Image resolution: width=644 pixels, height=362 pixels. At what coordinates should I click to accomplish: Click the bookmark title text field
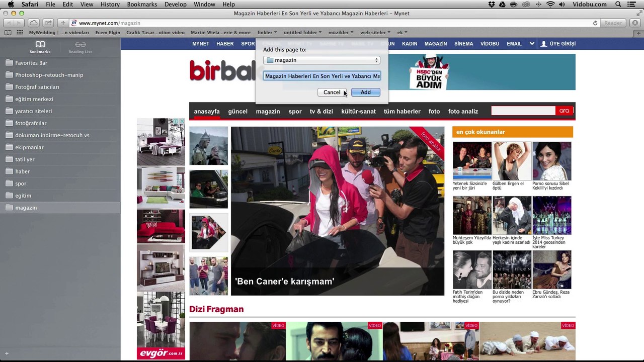point(322,76)
